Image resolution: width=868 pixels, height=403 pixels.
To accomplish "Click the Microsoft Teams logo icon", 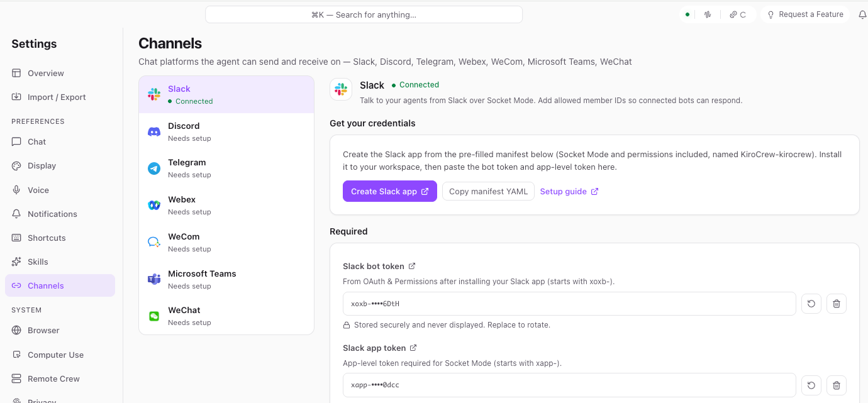I will 154,279.
